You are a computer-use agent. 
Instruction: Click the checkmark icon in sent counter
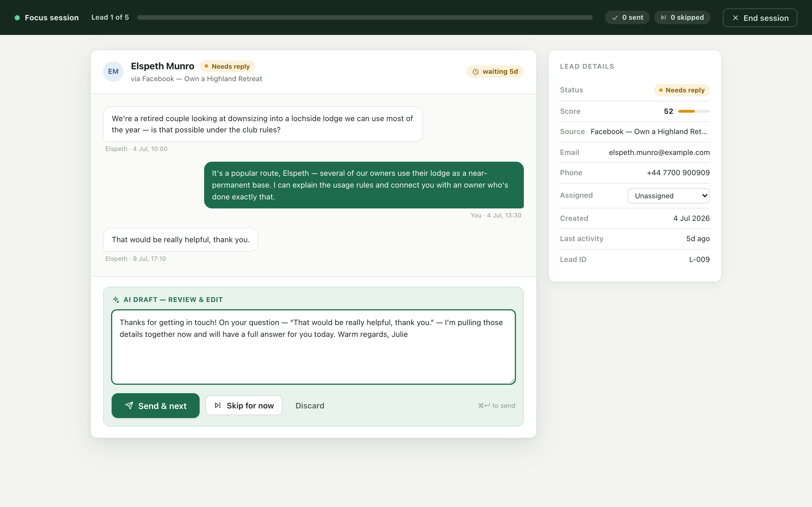point(615,18)
